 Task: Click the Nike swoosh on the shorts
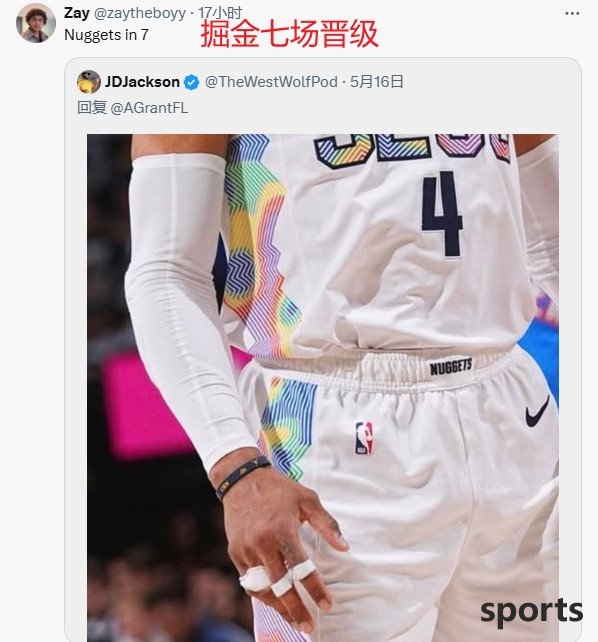(x=537, y=411)
